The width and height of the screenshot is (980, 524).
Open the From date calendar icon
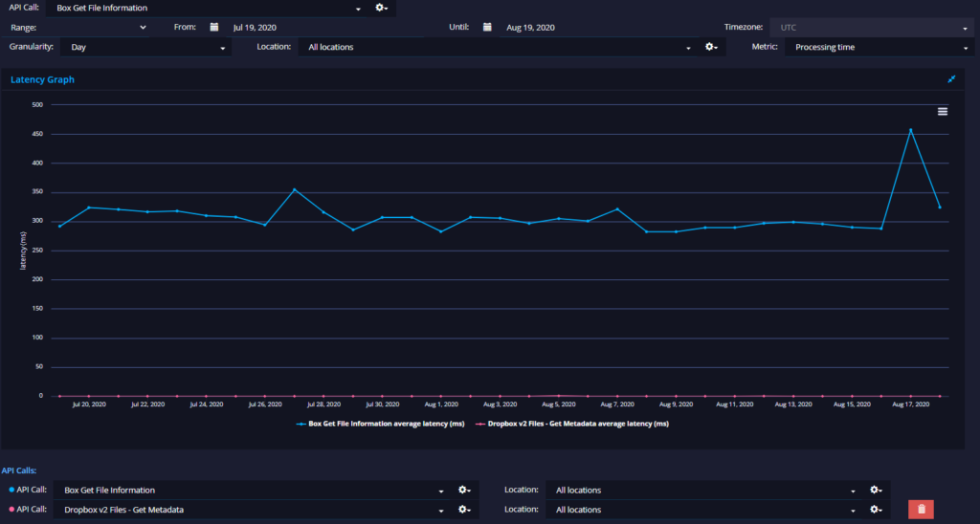[x=214, y=27]
